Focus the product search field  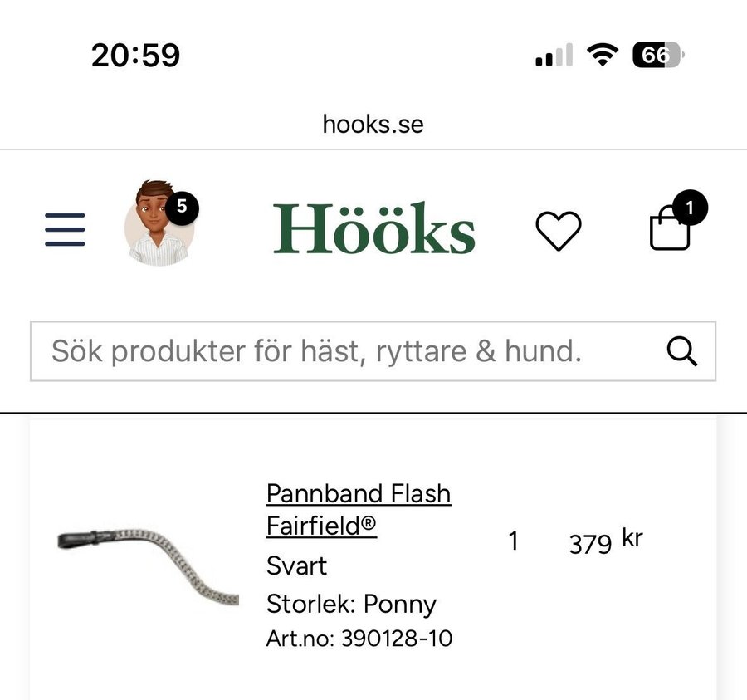pyautogui.click(x=349, y=352)
